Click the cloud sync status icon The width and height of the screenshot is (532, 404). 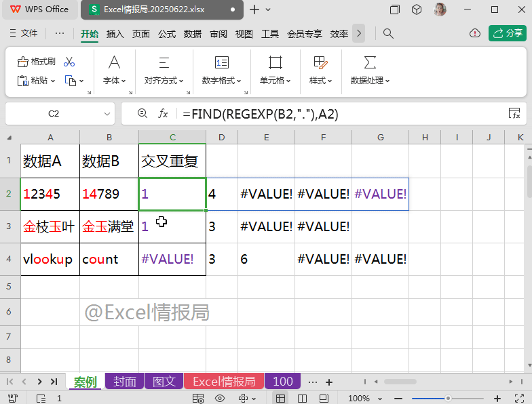point(475,33)
